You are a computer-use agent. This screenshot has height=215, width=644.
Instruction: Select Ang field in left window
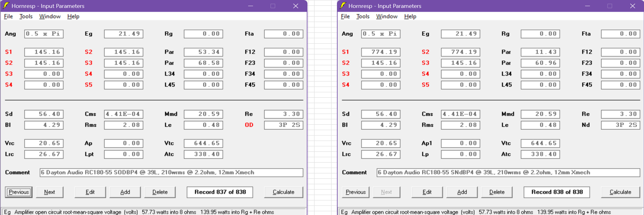click(44, 34)
